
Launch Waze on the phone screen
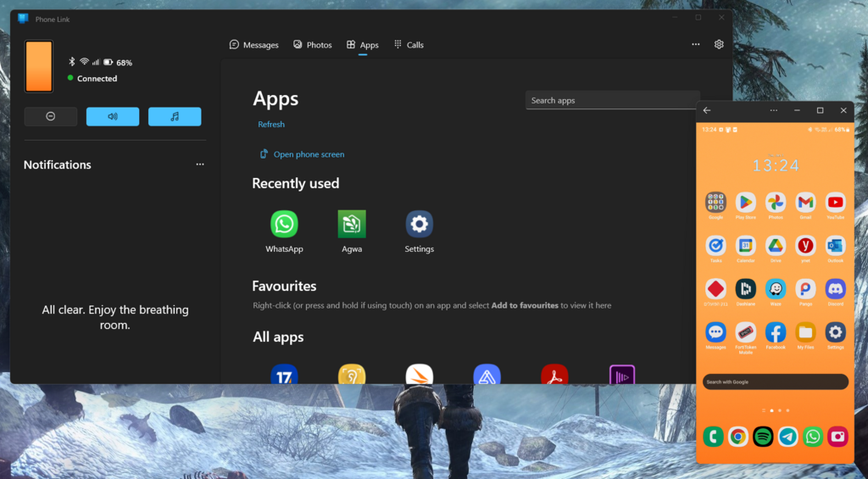pos(776,288)
